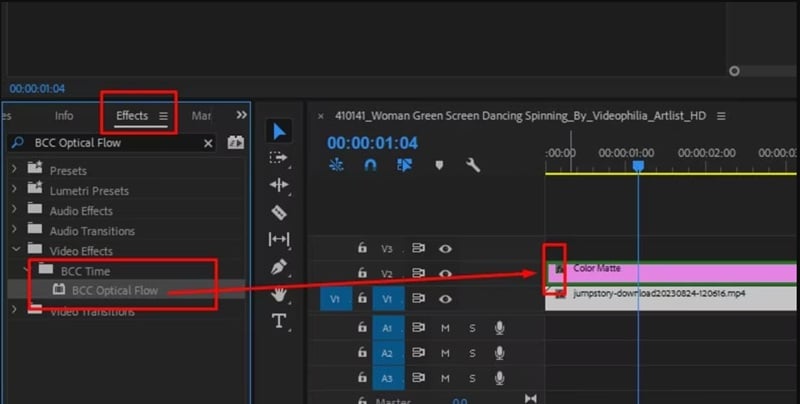
Task: Mute track A3
Action: (x=445, y=378)
